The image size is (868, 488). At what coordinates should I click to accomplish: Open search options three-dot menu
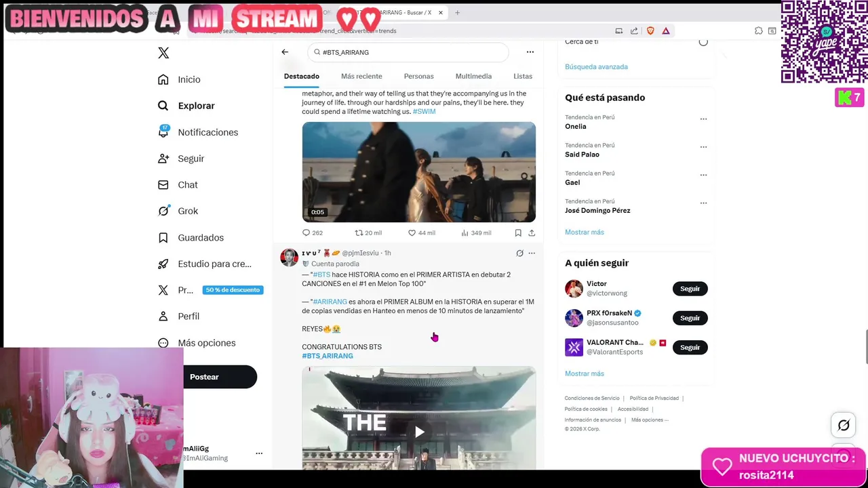pyautogui.click(x=530, y=52)
